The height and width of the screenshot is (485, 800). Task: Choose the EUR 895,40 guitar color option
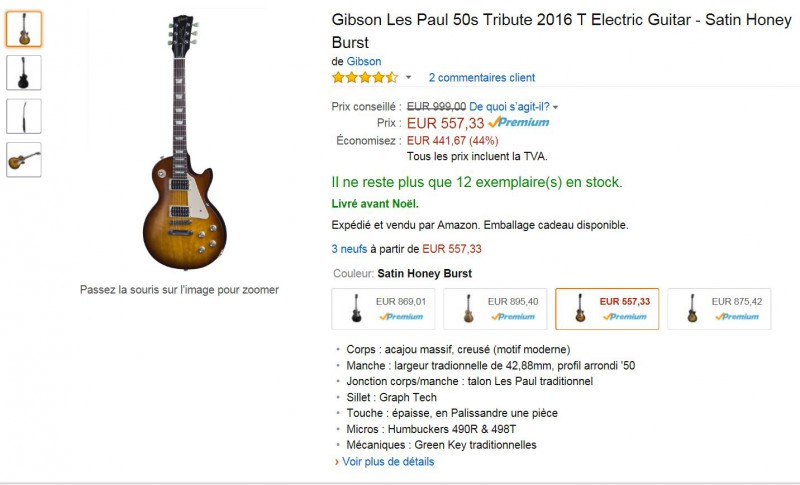point(495,308)
